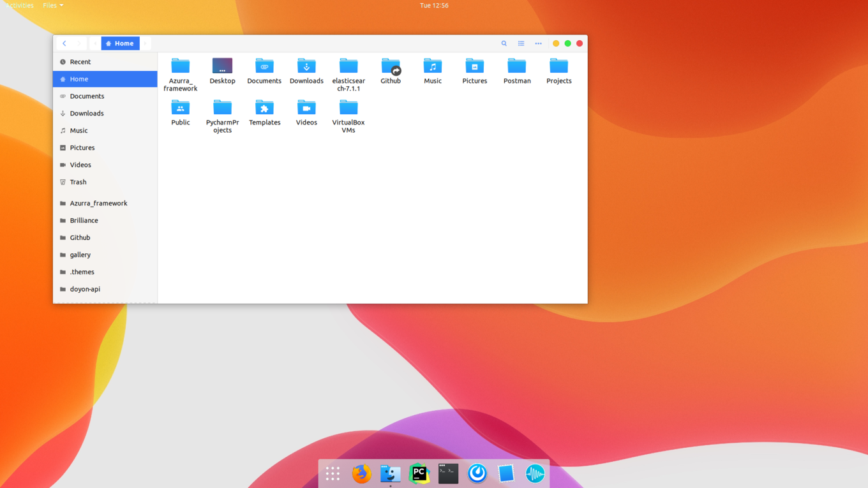Screen dimensions: 868x488
Task: Click green maximize window button
Action: point(568,43)
